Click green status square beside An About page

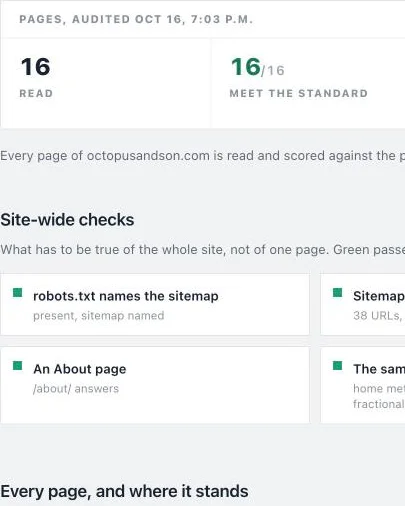pos(18,366)
